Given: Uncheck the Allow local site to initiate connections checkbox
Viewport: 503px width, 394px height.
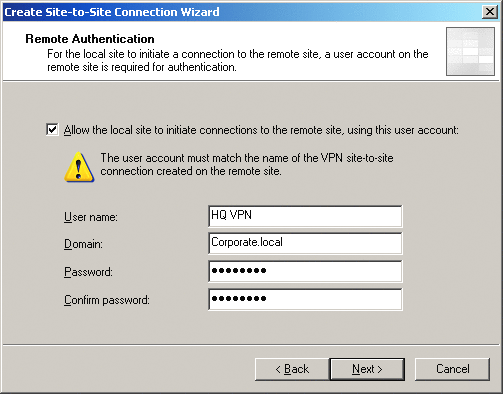Looking at the screenshot, I should (x=52, y=129).
